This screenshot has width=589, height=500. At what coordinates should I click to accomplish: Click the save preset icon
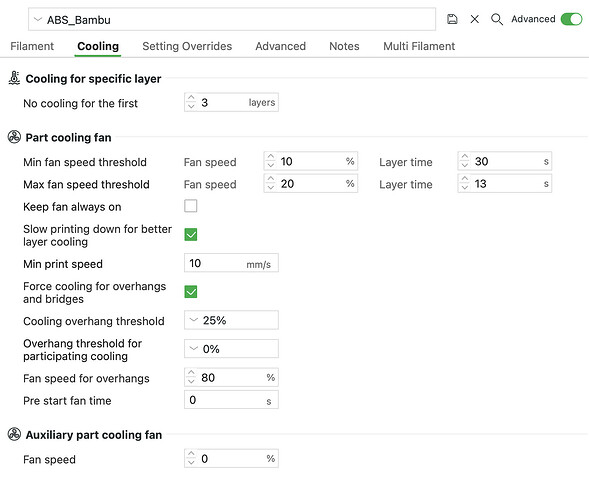click(452, 19)
